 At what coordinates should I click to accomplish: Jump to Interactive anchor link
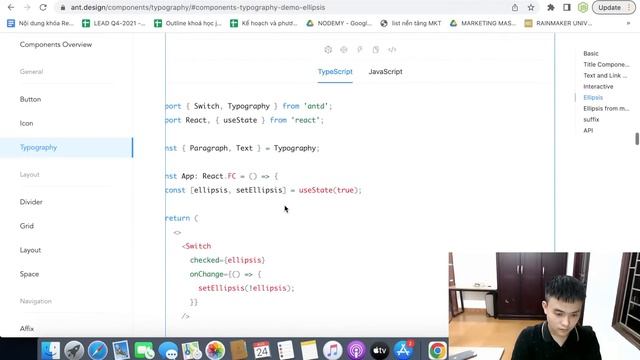[598, 87]
